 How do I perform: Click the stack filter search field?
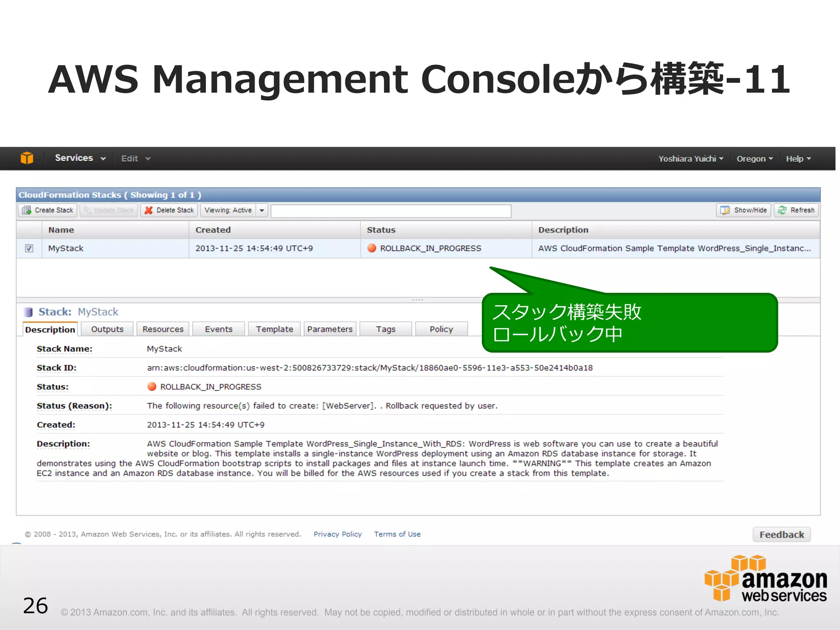pyautogui.click(x=391, y=211)
